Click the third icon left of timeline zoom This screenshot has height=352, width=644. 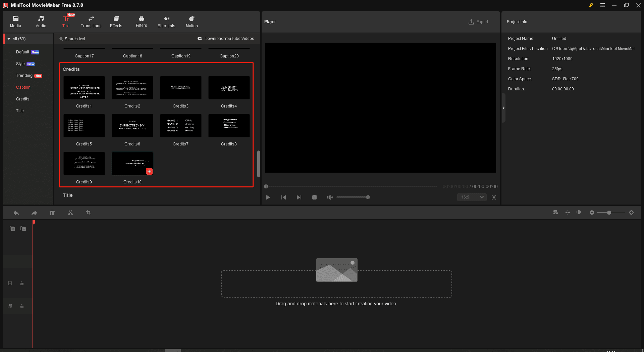[x=579, y=213]
